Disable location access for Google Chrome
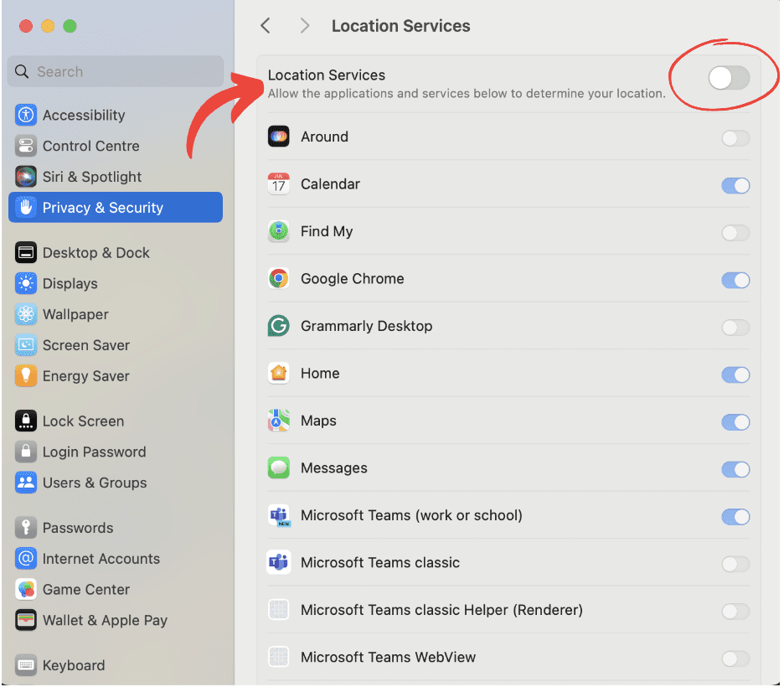This screenshot has width=784, height=687. (735, 280)
